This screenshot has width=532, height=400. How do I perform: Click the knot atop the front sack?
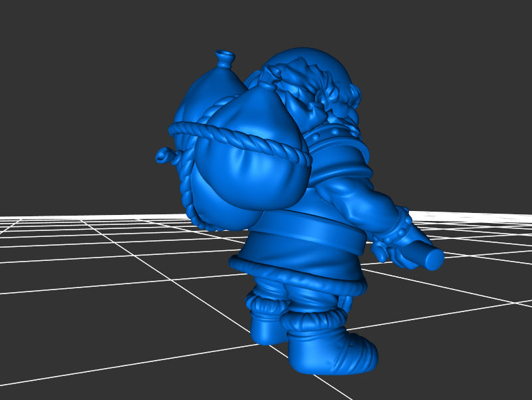[268, 84]
